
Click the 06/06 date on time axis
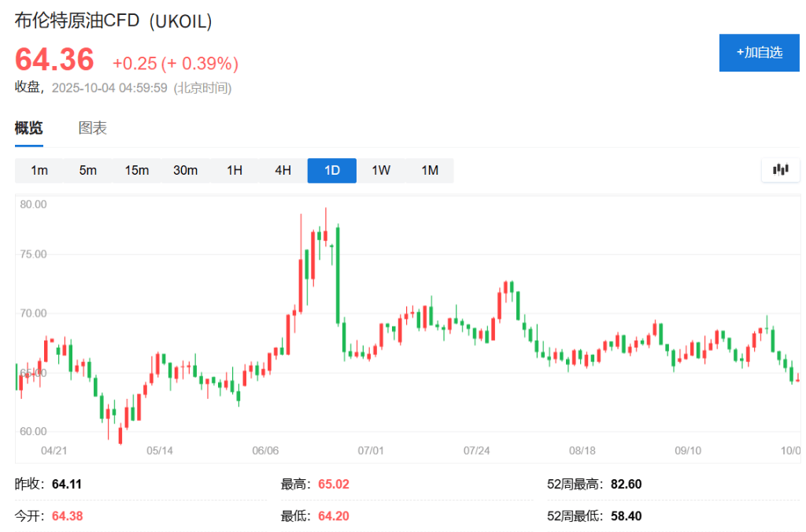pos(265,450)
